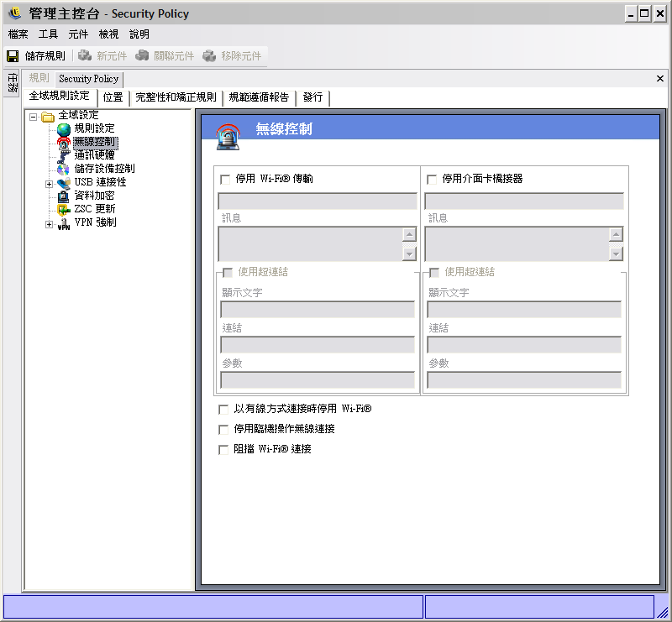This screenshot has height=622, width=672.
Task: Select the Security Policy tab
Action: tap(89, 79)
